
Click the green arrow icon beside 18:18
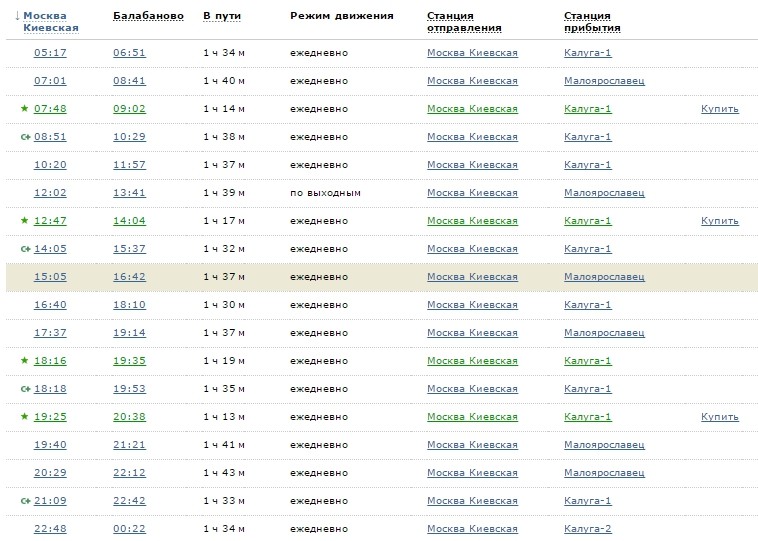coord(26,388)
